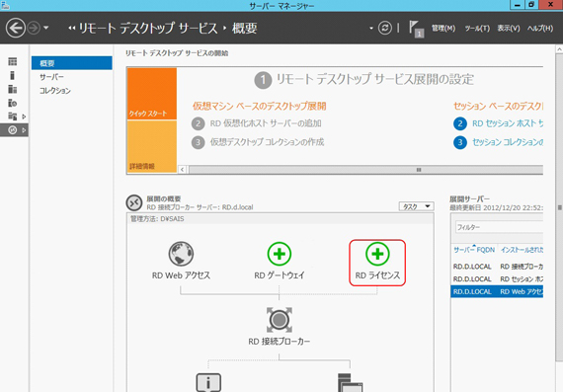Open the dropdown left of refresh icon
563x392 pixels.
point(371,28)
